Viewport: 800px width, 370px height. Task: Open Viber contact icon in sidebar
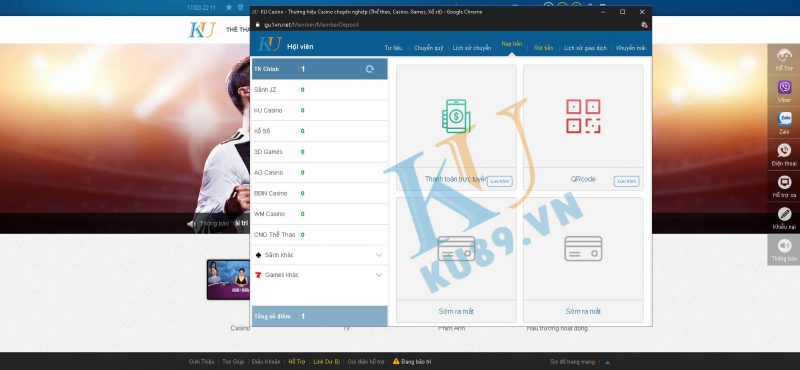[x=784, y=87]
